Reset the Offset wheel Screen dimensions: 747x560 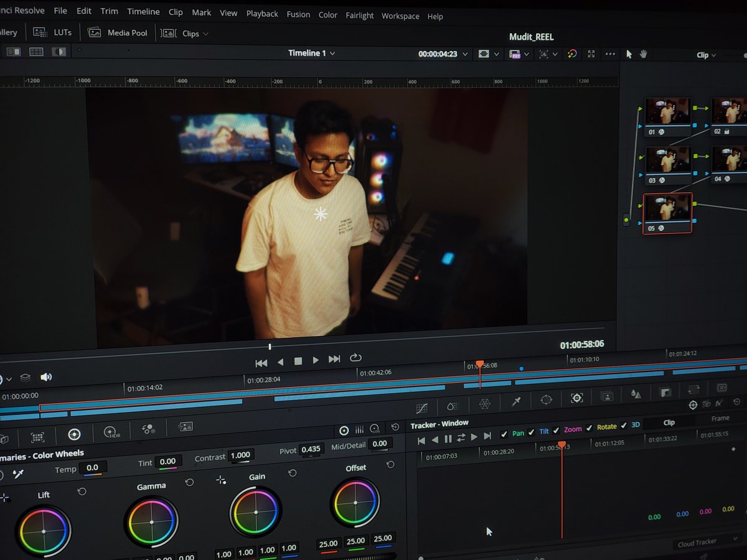click(x=390, y=464)
